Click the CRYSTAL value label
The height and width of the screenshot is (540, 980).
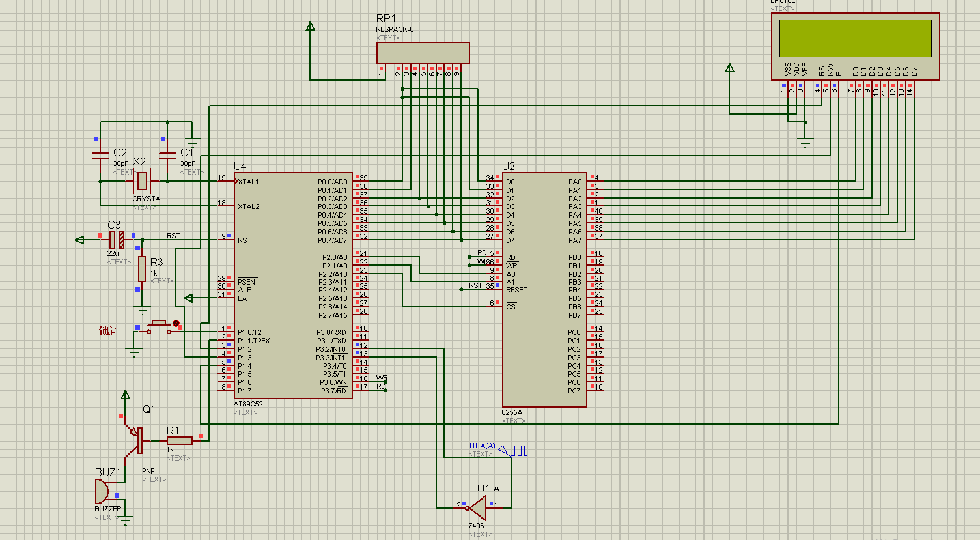click(148, 199)
